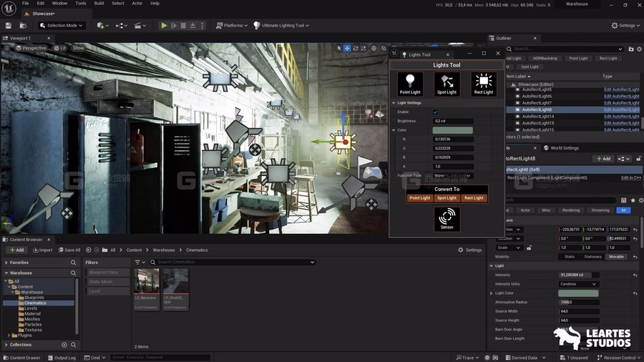This screenshot has height=362, width=644.
Task: Open the Build menu
Action: 99,4
